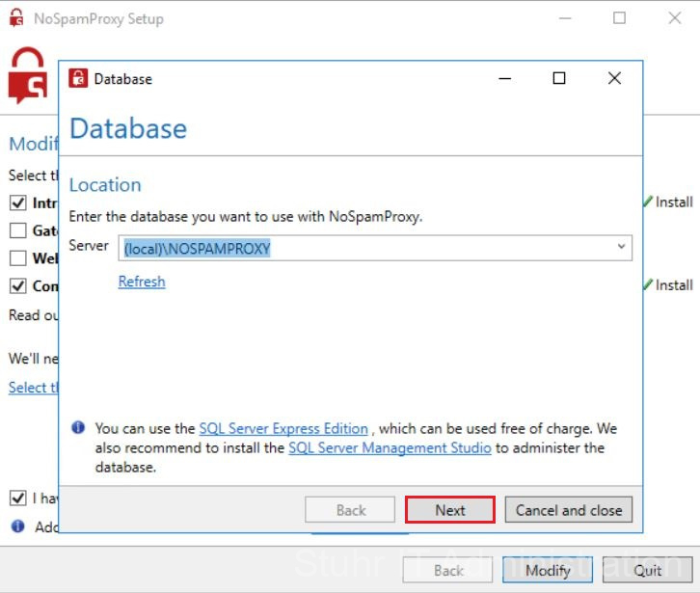Click the Back button in Setup window
The height and width of the screenshot is (593, 700).
[x=447, y=570]
